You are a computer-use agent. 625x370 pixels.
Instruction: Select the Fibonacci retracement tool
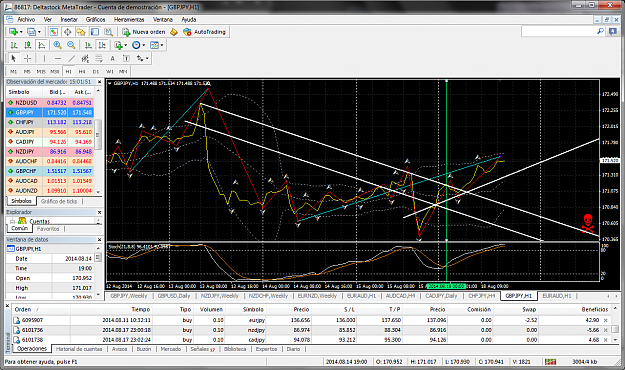98,59
